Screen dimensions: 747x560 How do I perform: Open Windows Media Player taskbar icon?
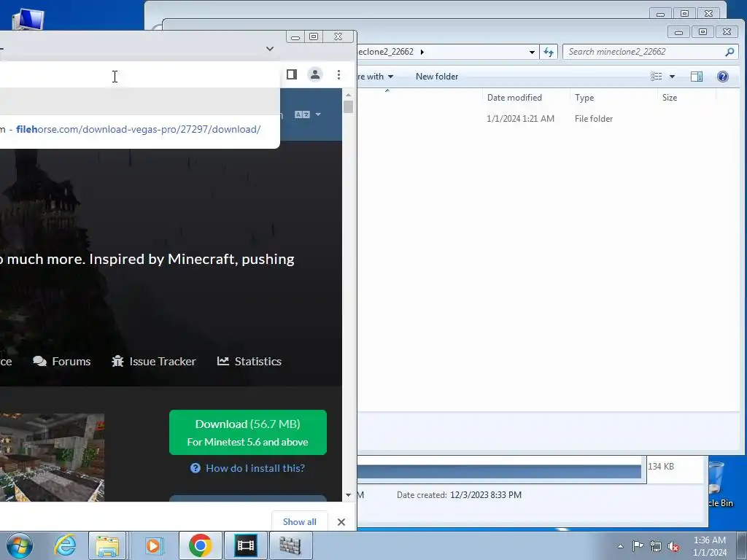(x=153, y=545)
